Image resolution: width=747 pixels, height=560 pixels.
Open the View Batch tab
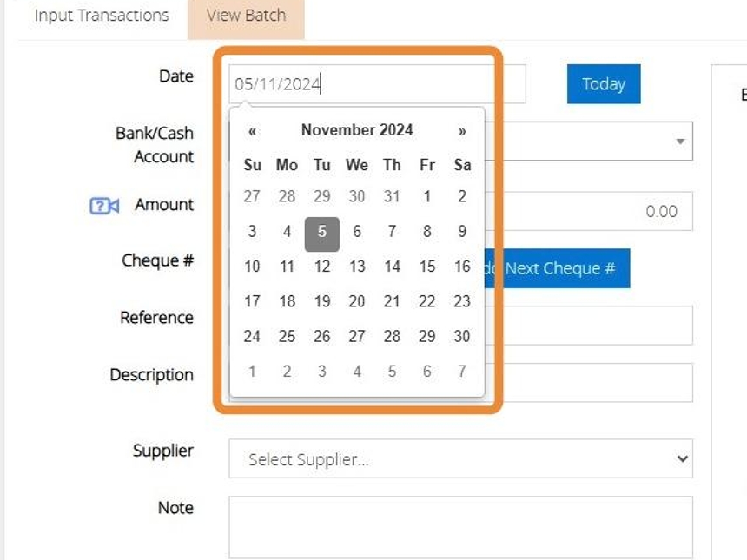click(246, 16)
